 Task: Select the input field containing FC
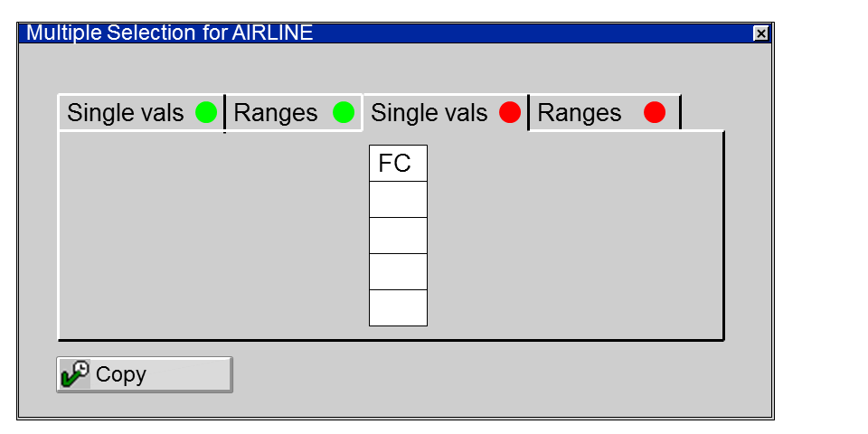coord(398,164)
